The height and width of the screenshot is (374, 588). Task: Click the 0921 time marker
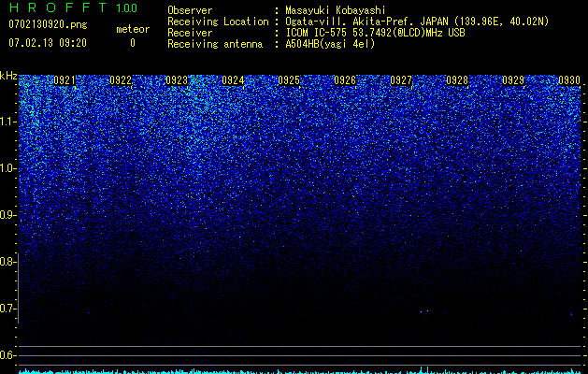[x=65, y=80]
